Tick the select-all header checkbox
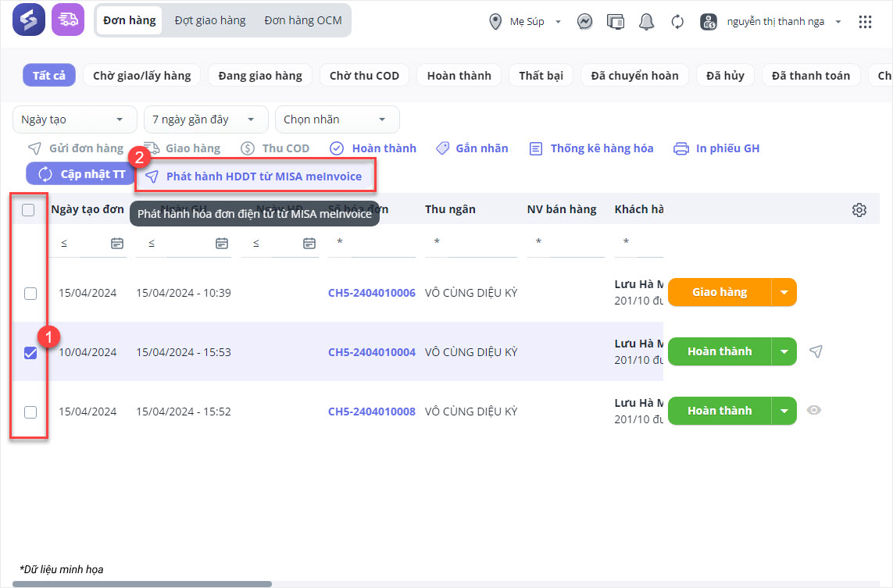Viewport: 893px width, 588px height. coord(28,209)
